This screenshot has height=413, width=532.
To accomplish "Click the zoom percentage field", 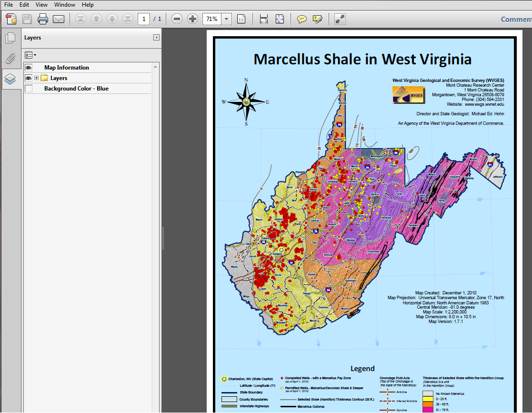I will [212, 19].
